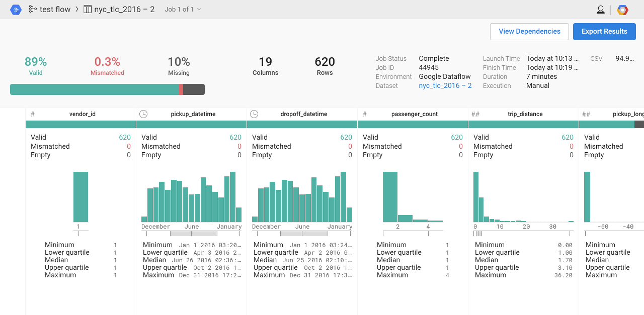Select the dropoff_datetime column header

304,114
